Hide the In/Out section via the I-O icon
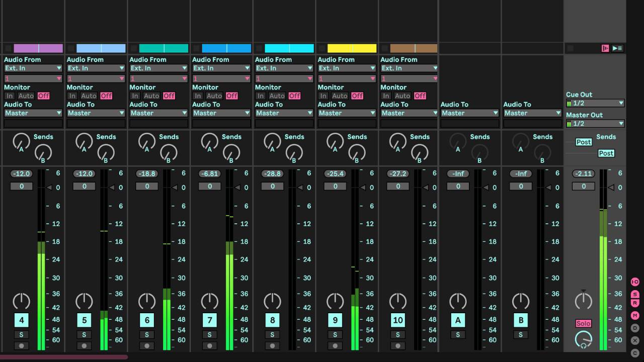Image resolution: width=644 pixels, height=362 pixels. 634,282
